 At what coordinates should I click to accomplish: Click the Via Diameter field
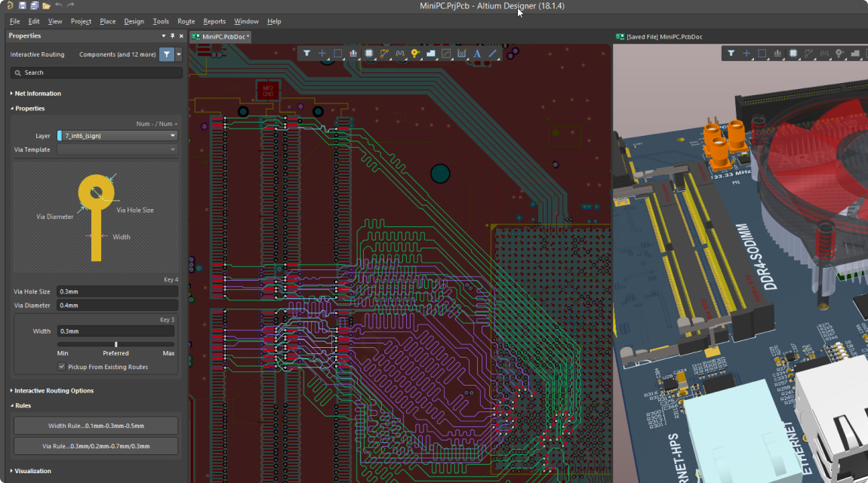pyautogui.click(x=117, y=306)
